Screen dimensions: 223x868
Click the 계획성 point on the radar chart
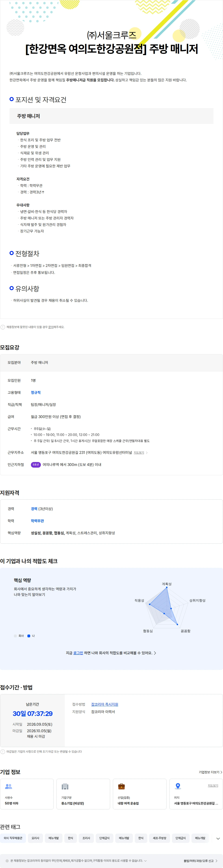tap(166, 588)
